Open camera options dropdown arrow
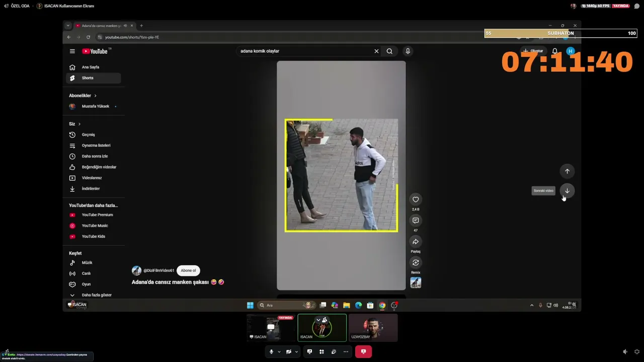 pos(296,352)
